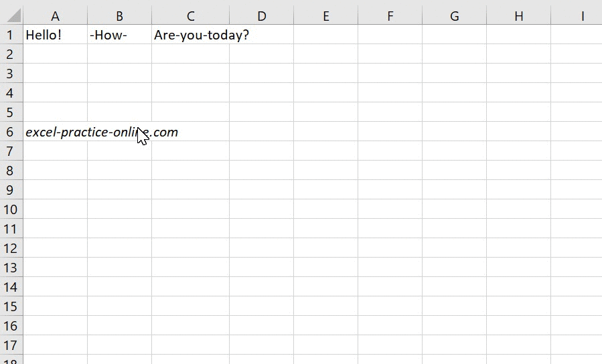Select entire column D via its header
Image resolution: width=602 pixels, height=364 pixels.
[261, 16]
